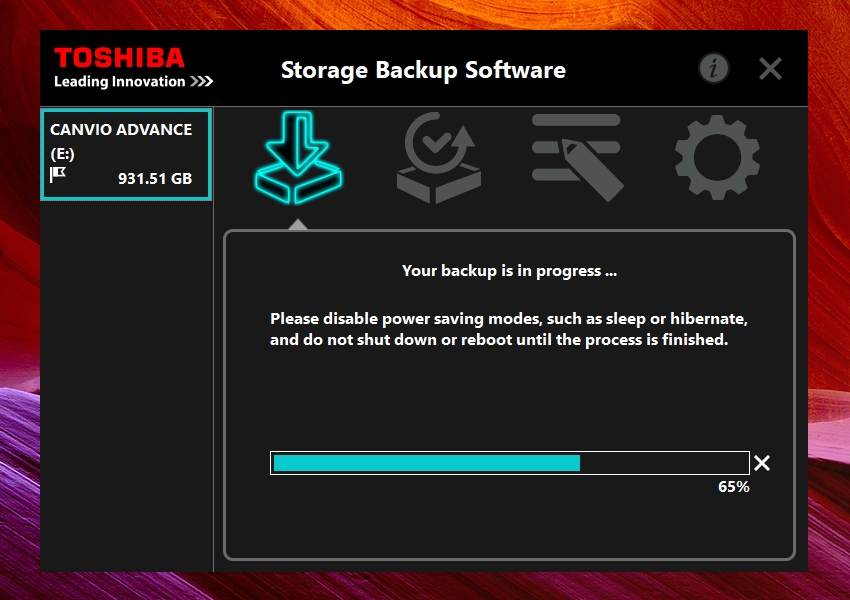Click the backup progress bar
The width and height of the screenshot is (850, 600).
510,463
